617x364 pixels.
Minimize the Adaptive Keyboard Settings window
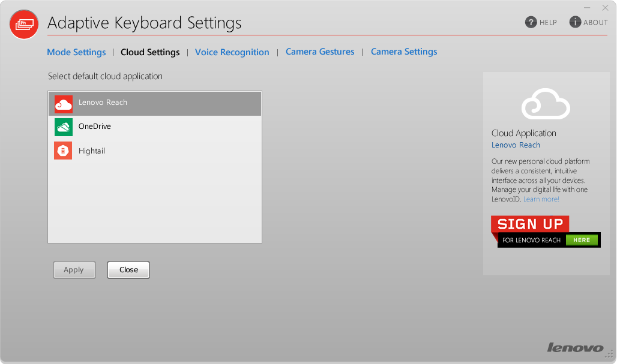pos(587,8)
